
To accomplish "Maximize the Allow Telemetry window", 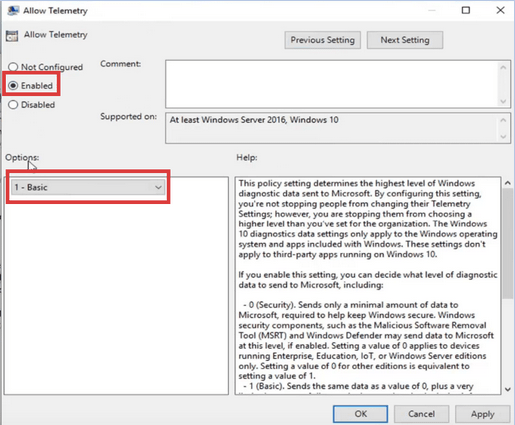I will pyautogui.click(x=466, y=10).
